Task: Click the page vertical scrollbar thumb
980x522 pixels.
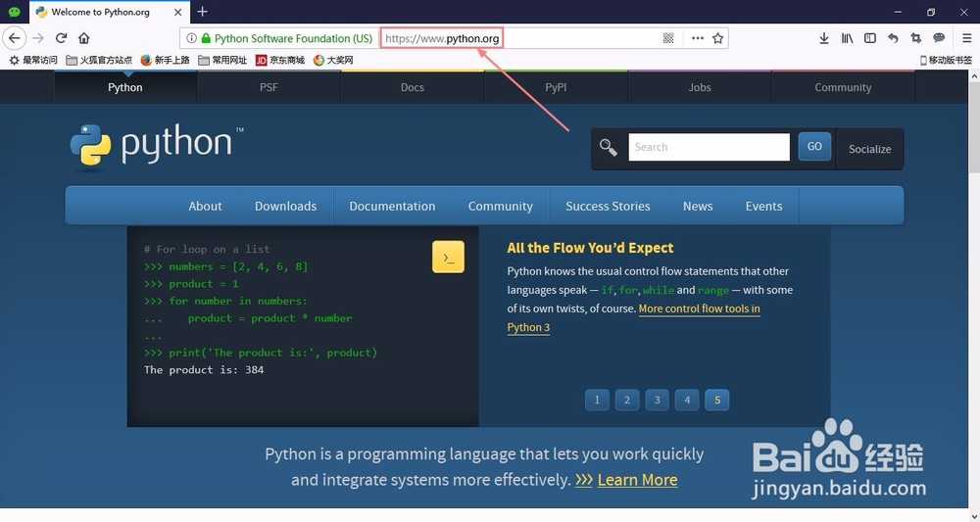Action: tap(974, 126)
